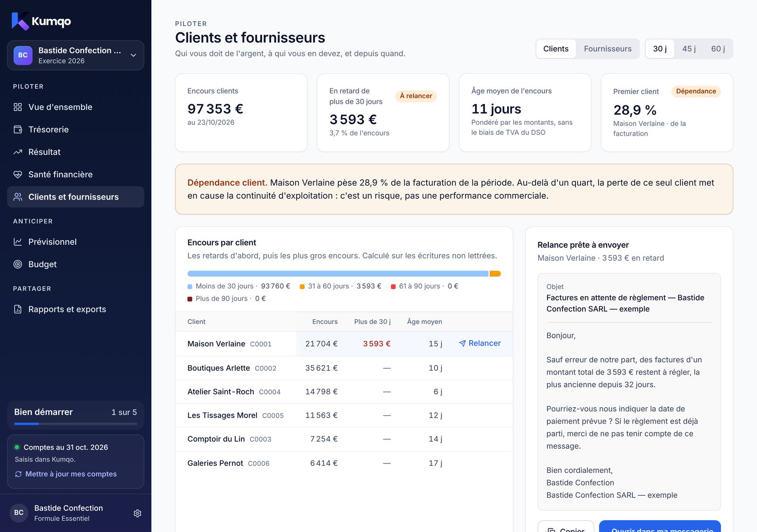Expand the Bastide Confection company chevron
757x532 pixels.
(x=133, y=55)
